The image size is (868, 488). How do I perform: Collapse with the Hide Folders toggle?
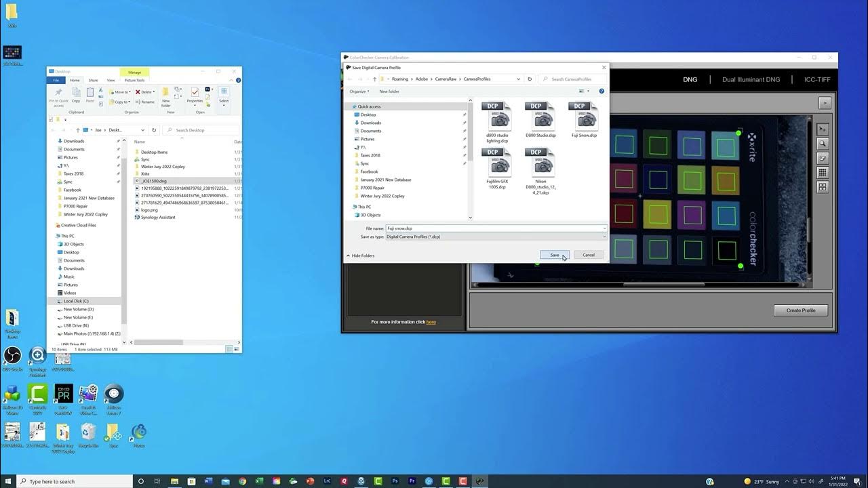tap(361, 256)
